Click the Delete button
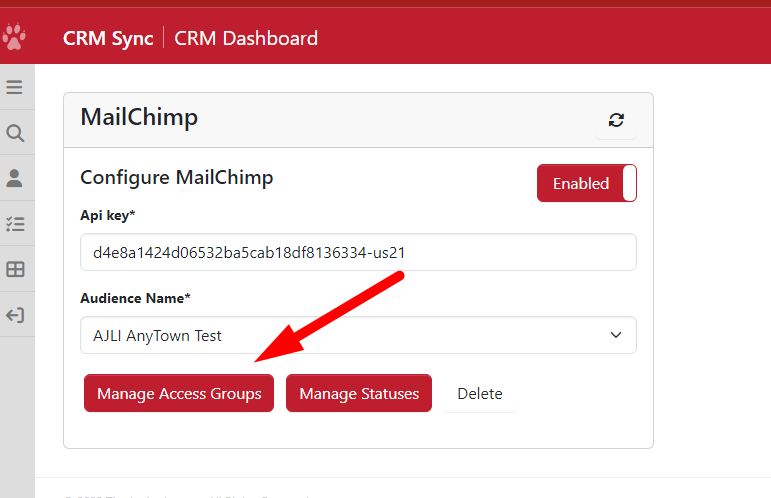 tap(480, 393)
